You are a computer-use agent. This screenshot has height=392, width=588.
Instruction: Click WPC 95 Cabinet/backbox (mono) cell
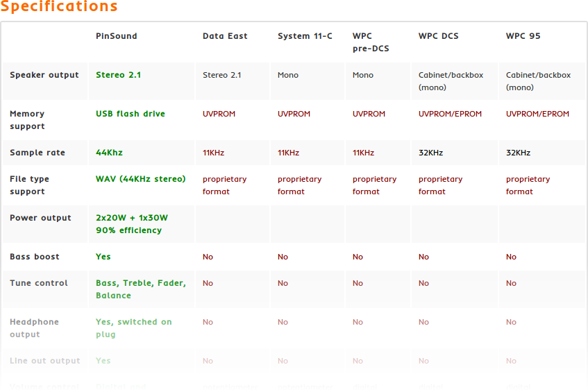538,81
